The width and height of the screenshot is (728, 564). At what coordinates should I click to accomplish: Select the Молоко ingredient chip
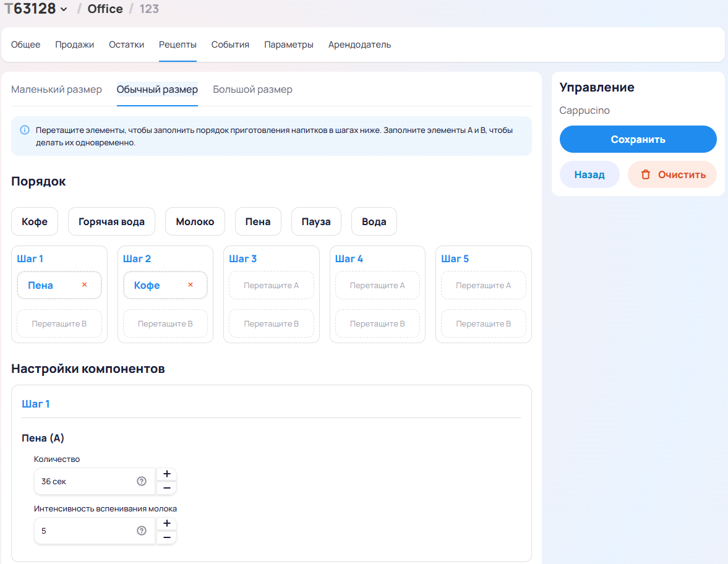(x=195, y=221)
